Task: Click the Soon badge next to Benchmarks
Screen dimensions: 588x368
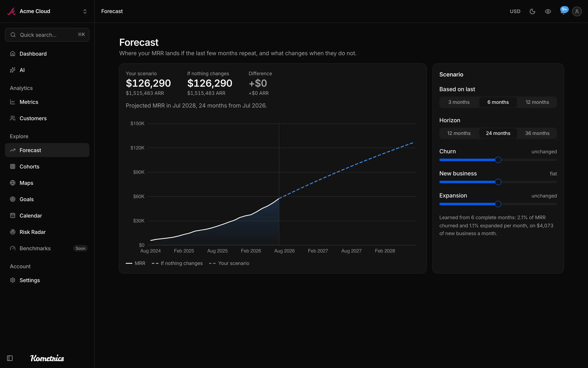Action: [80, 248]
